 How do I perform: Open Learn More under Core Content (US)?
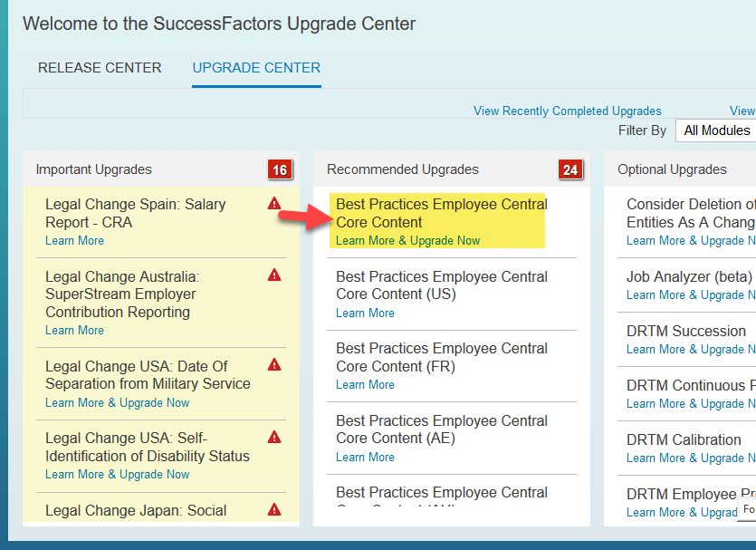coord(366,314)
